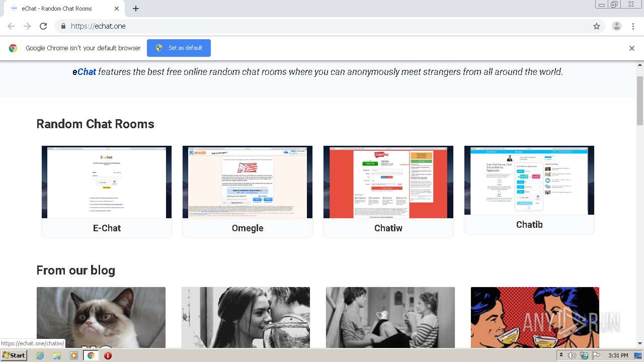The image size is (644, 362).
Task: Bookmark this page with the star icon
Action: pyautogui.click(x=597, y=26)
